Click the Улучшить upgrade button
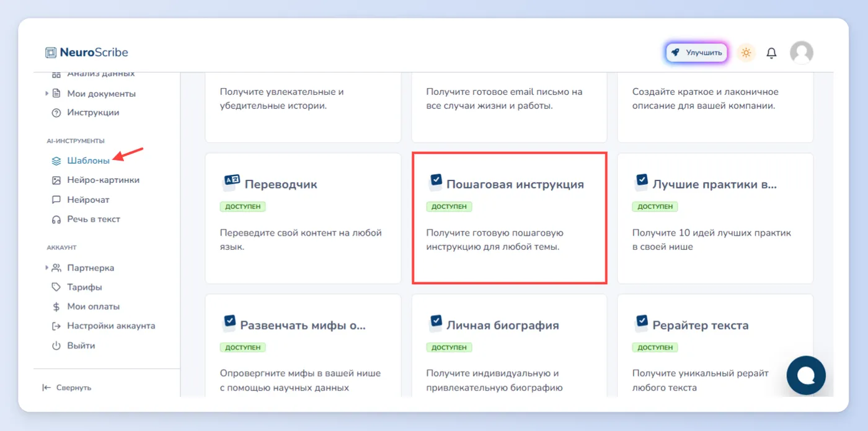This screenshot has height=431, width=868. (697, 53)
